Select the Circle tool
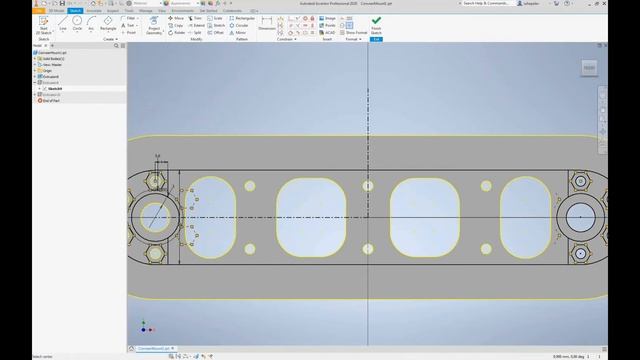The height and width of the screenshot is (360, 640). pyautogui.click(x=77, y=24)
